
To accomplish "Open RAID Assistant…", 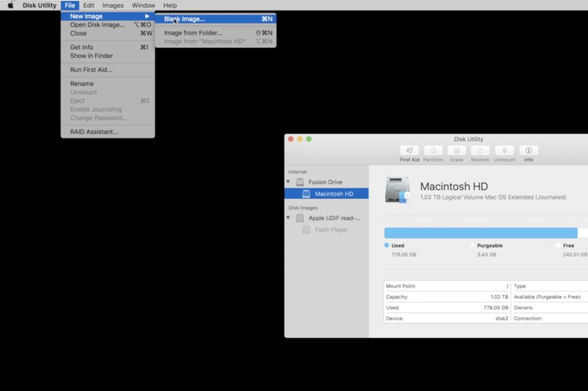I will pyautogui.click(x=107, y=132).
